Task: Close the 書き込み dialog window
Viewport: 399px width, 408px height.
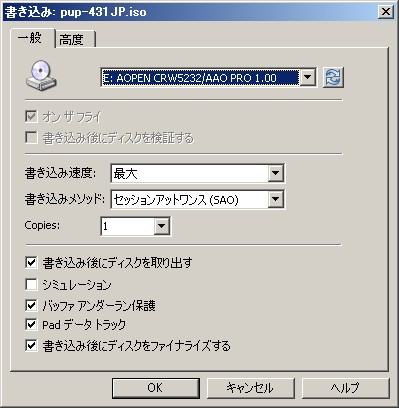Action: click(x=386, y=12)
